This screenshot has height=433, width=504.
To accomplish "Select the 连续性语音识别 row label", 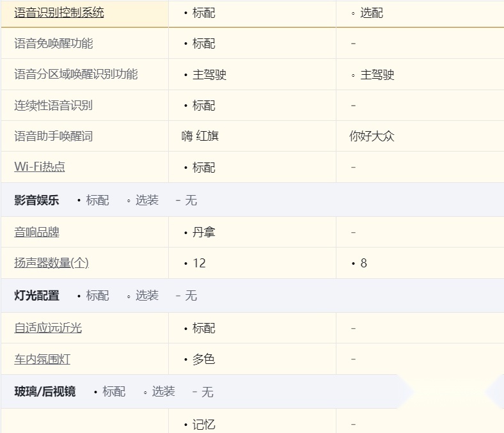I will pos(53,106).
